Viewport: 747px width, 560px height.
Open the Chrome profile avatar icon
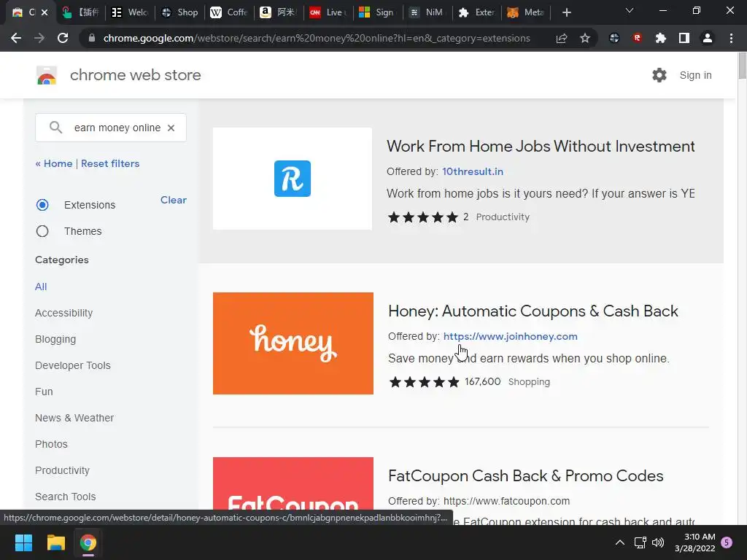pyautogui.click(x=708, y=38)
